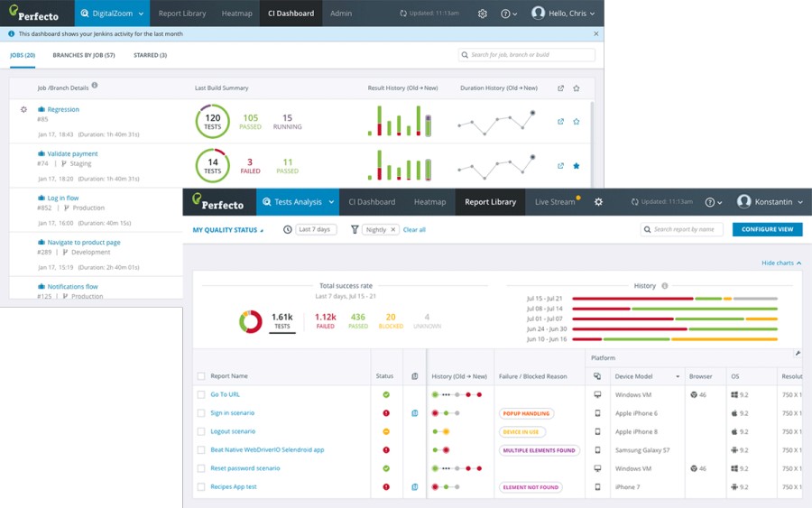The width and height of the screenshot is (812, 508).
Task: Open the Live Stream tab
Action: [x=555, y=202]
